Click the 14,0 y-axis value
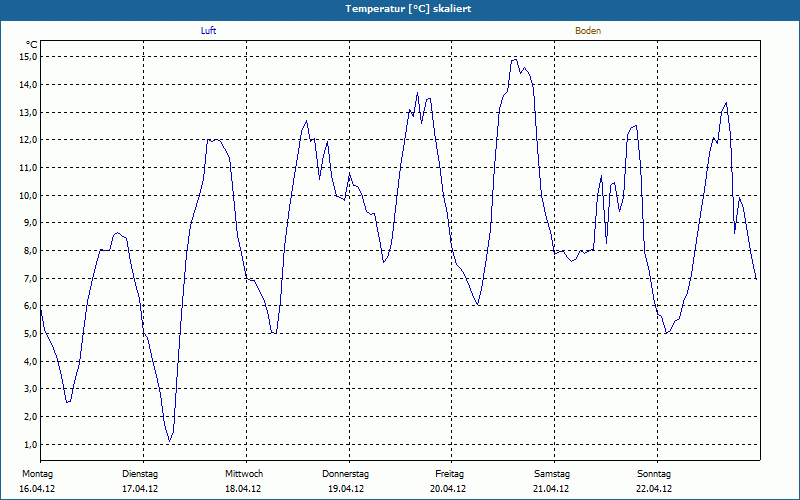 pos(29,85)
